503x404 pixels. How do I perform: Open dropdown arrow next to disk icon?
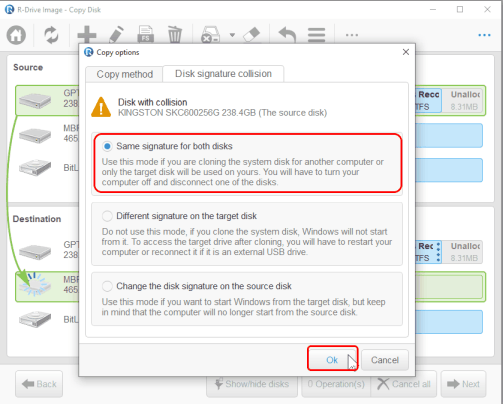click(x=232, y=35)
